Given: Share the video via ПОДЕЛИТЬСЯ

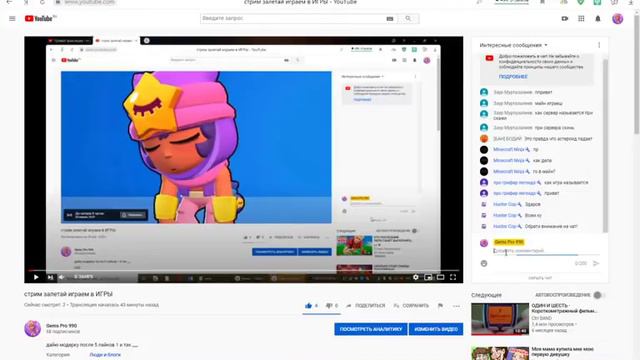Looking at the screenshot, I should (x=366, y=306).
